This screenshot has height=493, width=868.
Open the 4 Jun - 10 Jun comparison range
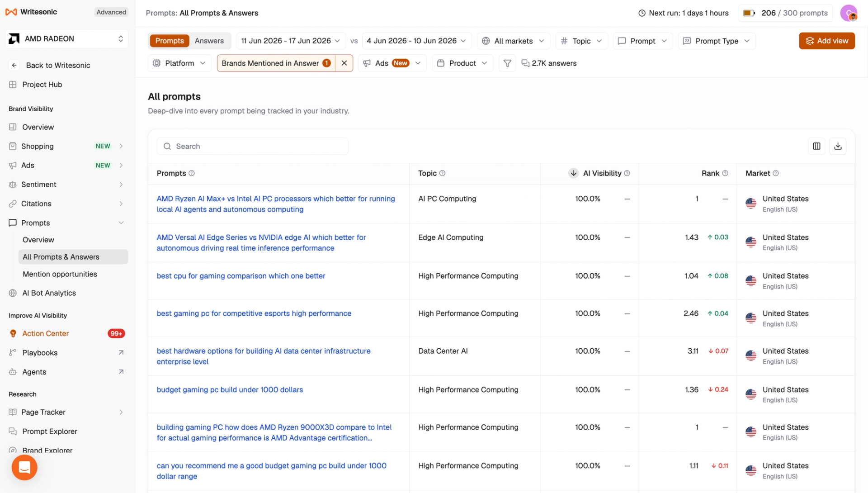pos(416,41)
